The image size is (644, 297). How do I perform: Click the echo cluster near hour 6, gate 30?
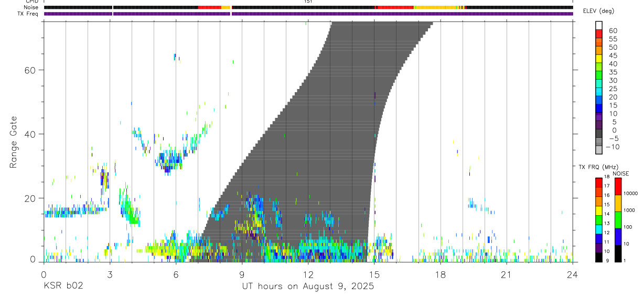170,161
